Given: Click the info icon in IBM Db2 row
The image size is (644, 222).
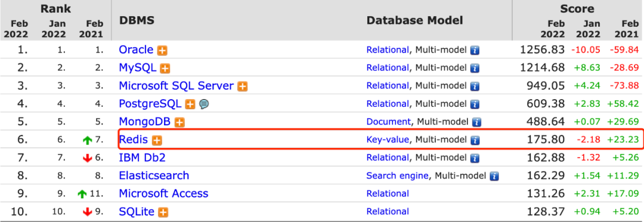Looking at the screenshot, I should pyautogui.click(x=475, y=158).
